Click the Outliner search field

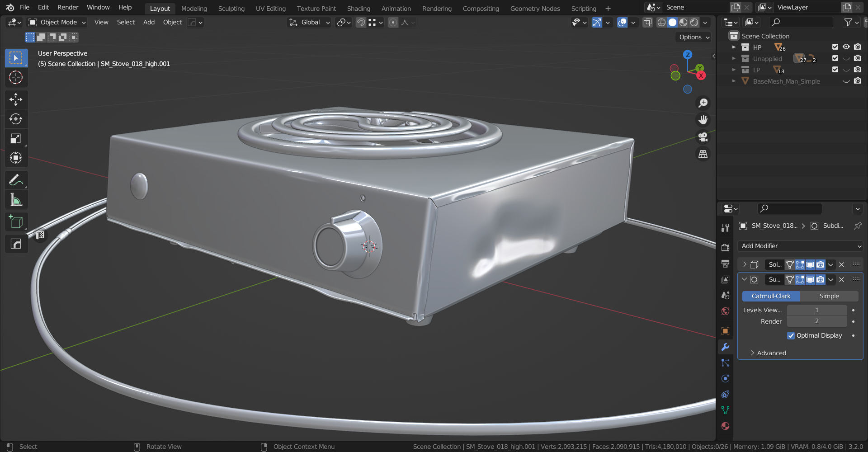pyautogui.click(x=801, y=22)
